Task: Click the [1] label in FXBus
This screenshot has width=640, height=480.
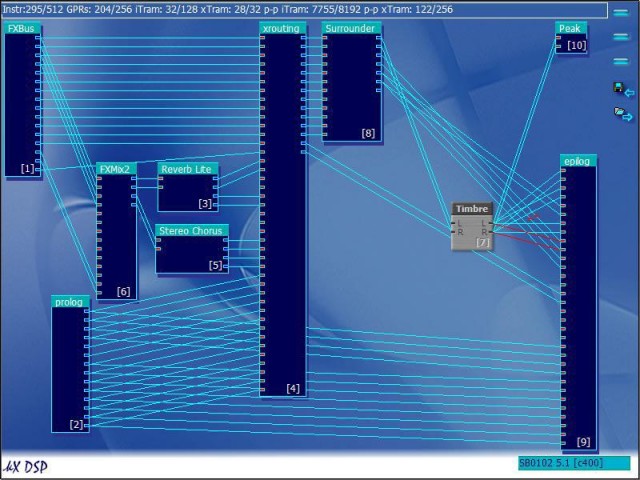Action: click(28, 169)
